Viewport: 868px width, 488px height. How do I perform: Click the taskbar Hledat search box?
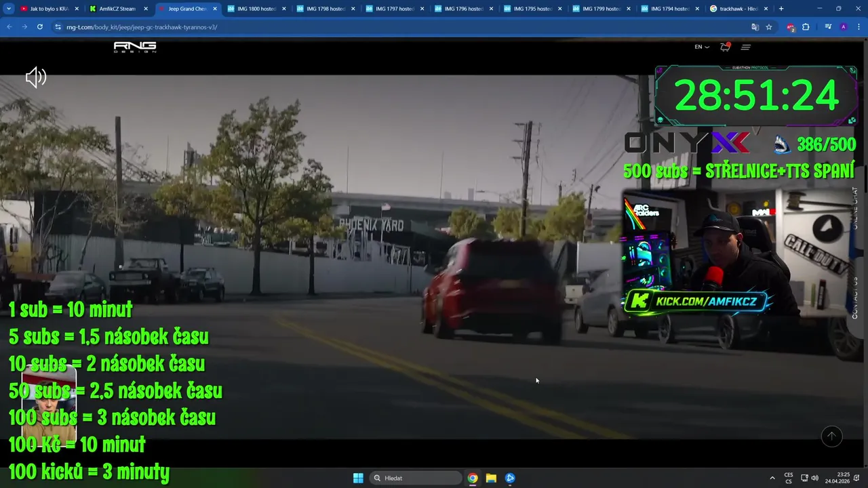417,478
